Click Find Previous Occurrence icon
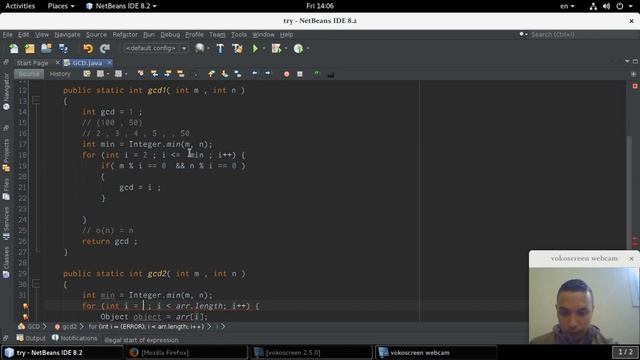Image resolution: width=640 pixels, height=360 pixels. pyautogui.click(x=154, y=74)
